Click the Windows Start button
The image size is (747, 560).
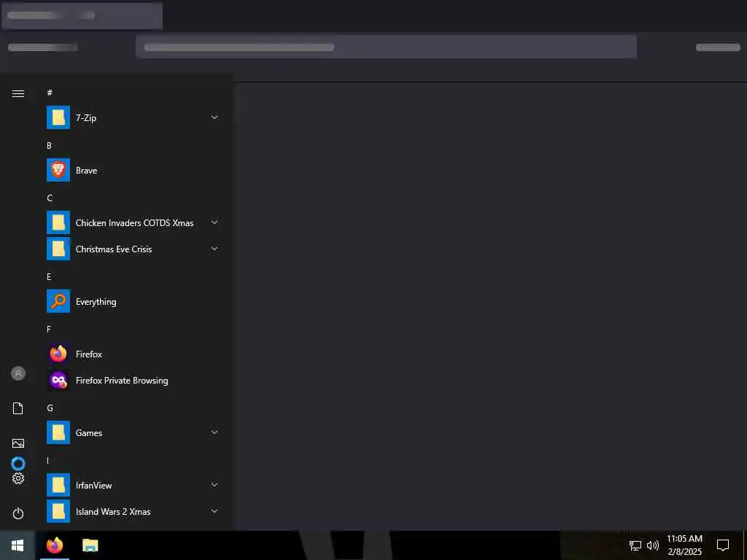pos(18,545)
